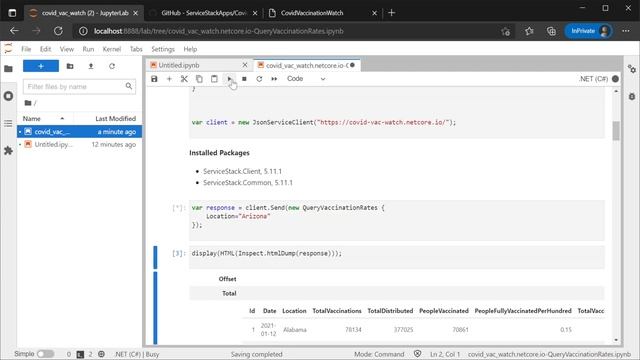
Task: Open the debugger bug icon panel
Action: coord(632,97)
